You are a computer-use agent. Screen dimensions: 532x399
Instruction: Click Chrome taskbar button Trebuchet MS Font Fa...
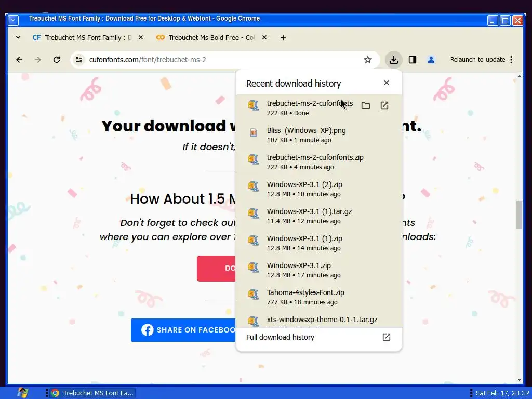(x=92, y=393)
